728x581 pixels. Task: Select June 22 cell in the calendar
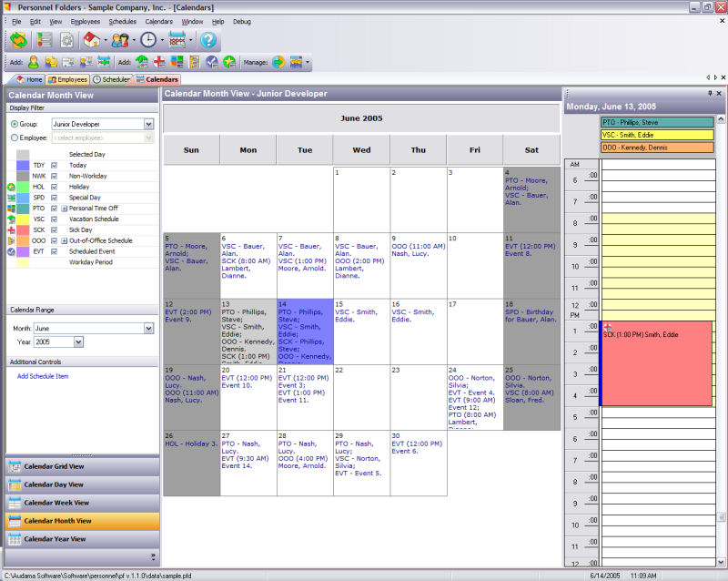point(361,396)
